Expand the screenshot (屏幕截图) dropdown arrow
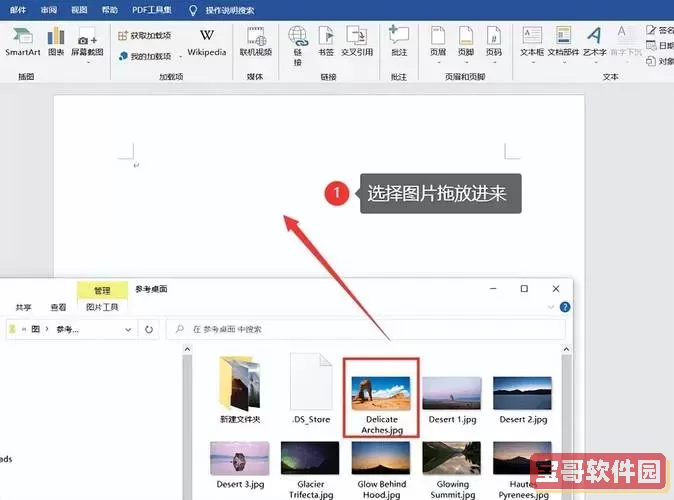 pos(87,62)
